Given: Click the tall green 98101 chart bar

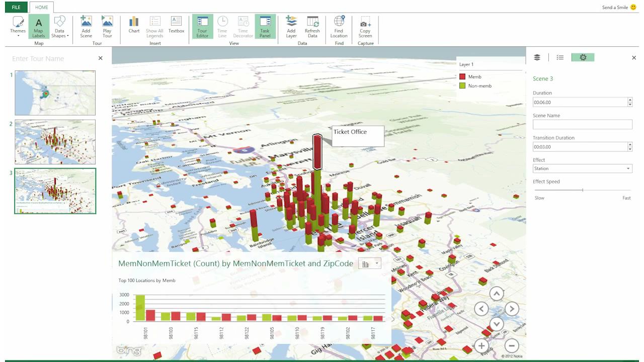Looking at the screenshot, I should pos(140,308).
